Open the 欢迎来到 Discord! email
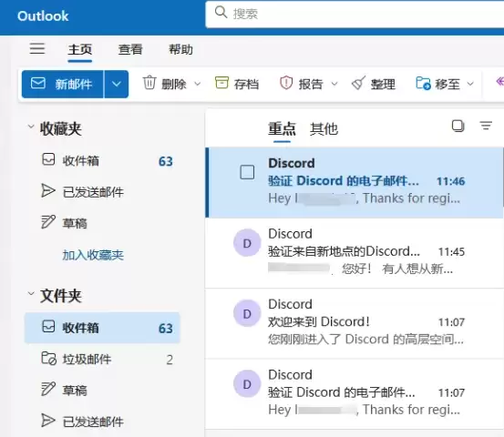The width and height of the screenshot is (504, 437). coord(354,323)
